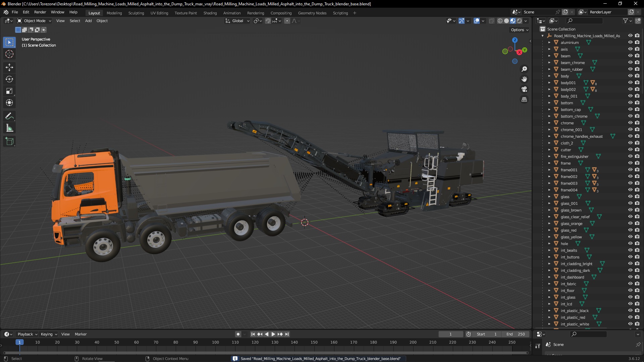Viewport: 644px width, 362px height.
Task: Switch to Sculpting workspace tab
Action: tap(136, 13)
